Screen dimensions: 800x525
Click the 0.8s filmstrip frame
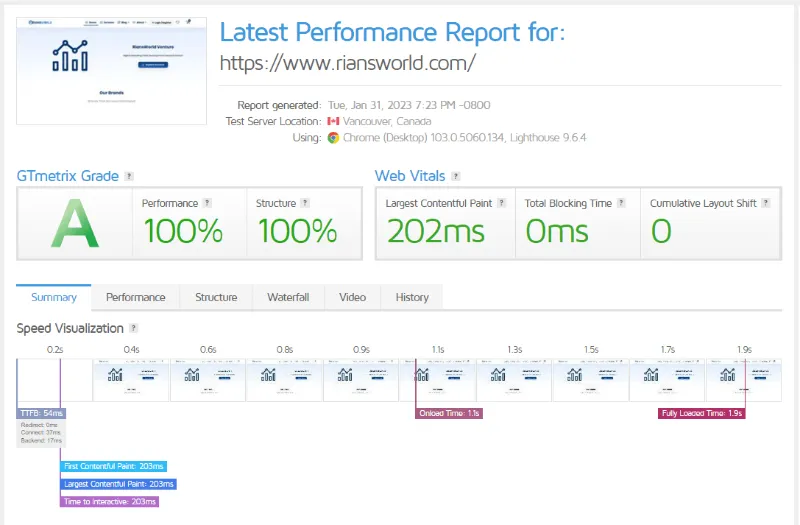pos(284,380)
